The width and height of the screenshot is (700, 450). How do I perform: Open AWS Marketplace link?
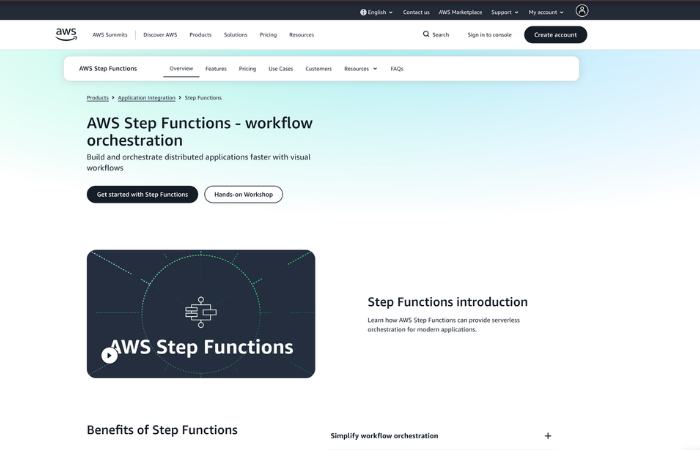(460, 12)
